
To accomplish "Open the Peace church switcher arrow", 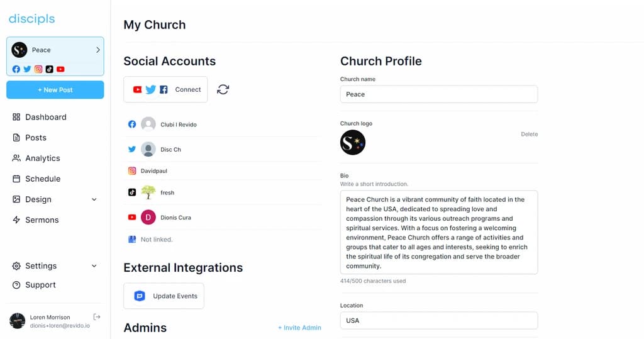I will point(97,50).
